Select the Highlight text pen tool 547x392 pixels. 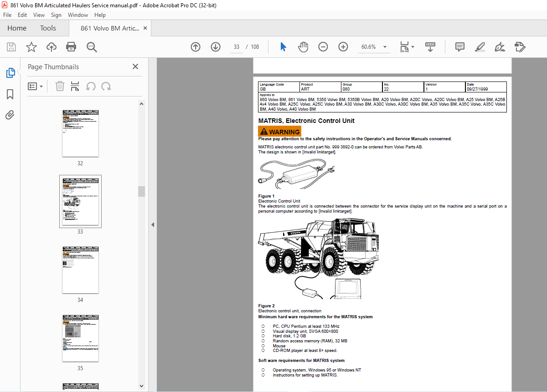480,47
